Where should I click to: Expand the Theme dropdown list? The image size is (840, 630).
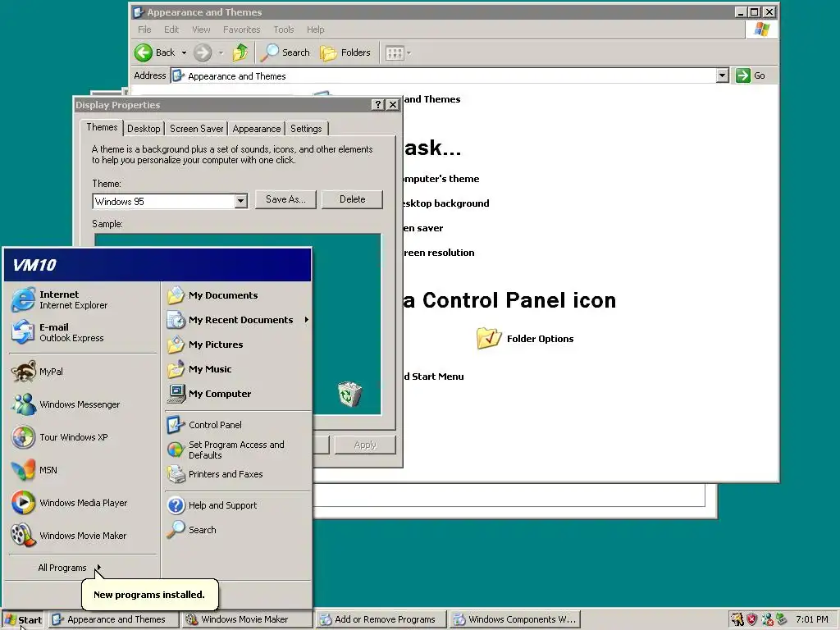pos(240,202)
